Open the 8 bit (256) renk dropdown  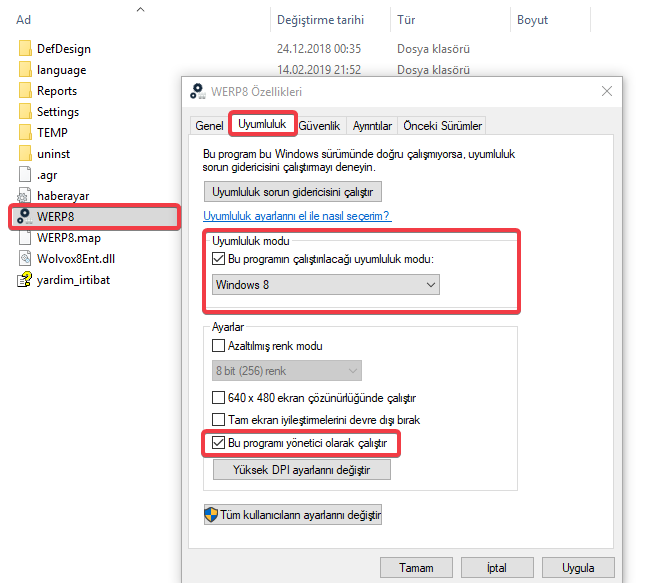[287, 371]
